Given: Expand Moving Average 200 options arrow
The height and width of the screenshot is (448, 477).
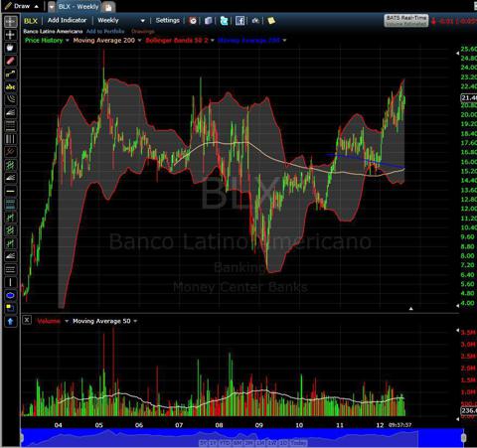Looking at the screenshot, I should coord(139,41).
